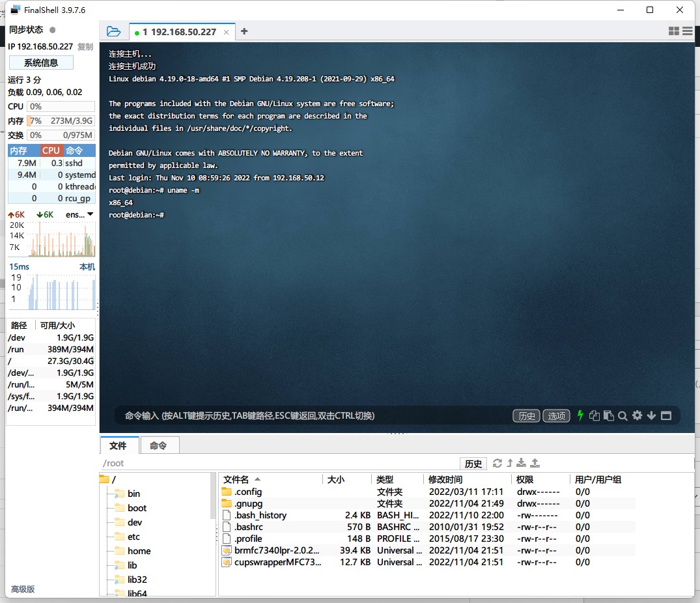Open terminal settings gear icon
Image resolution: width=700 pixels, height=603 pixels.
click(637, 415)
